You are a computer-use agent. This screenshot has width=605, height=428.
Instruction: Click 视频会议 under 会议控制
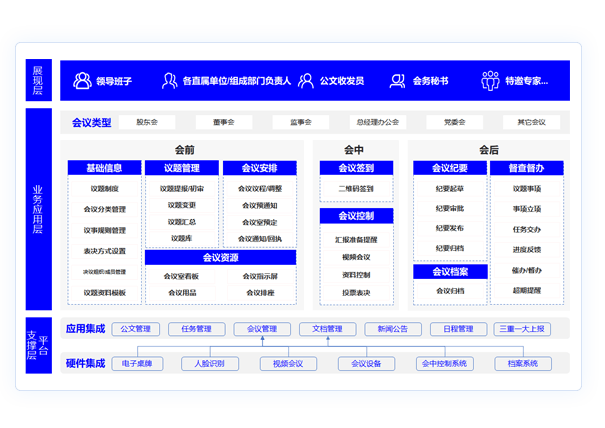point(356,257)
